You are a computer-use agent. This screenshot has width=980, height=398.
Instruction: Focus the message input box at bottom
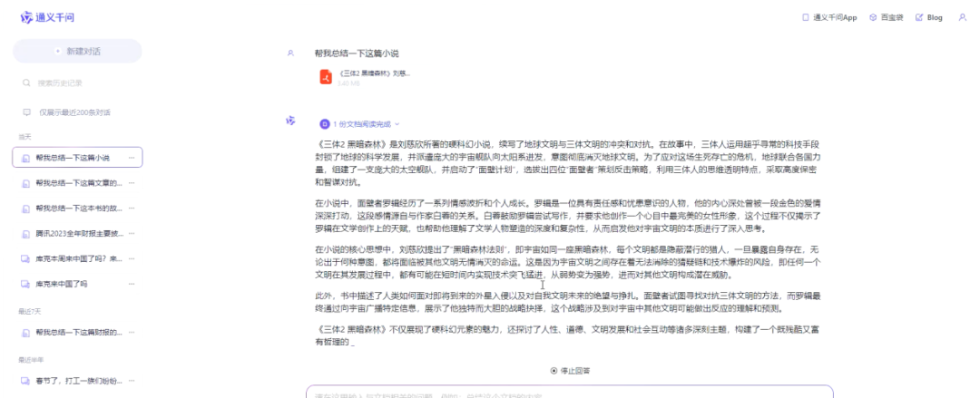(x=569, y=392)
